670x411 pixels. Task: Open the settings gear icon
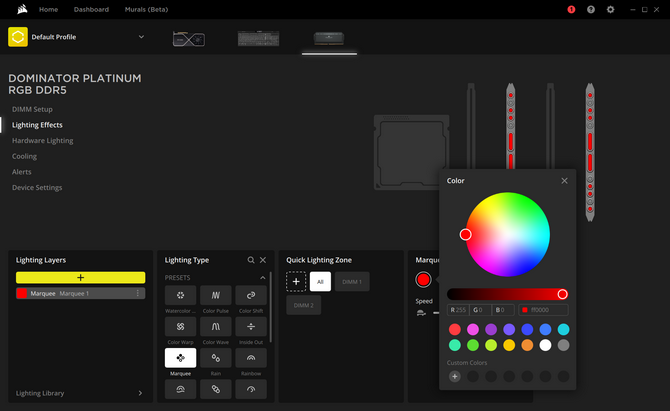610,9
